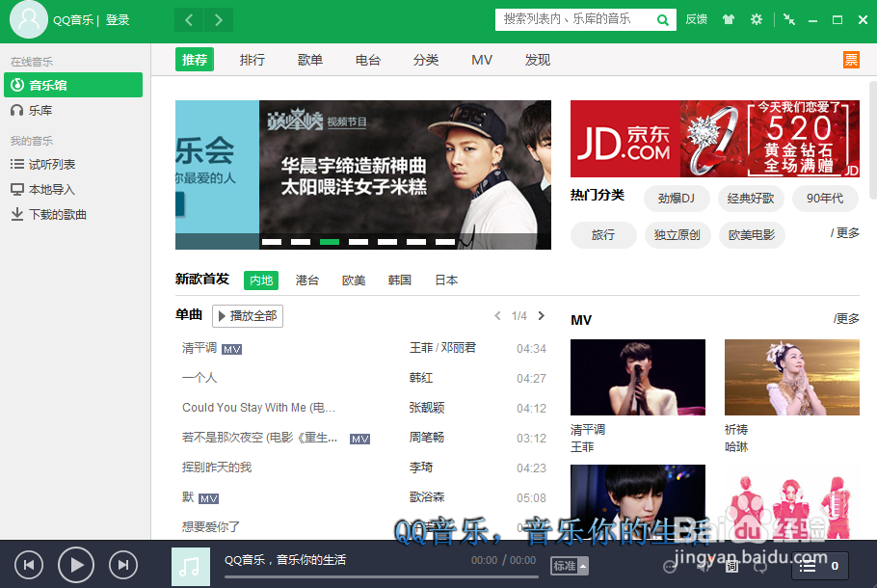Screen dimensions: 877x588
Task: Click the user avatar icon
Action: tap(29, 19)
